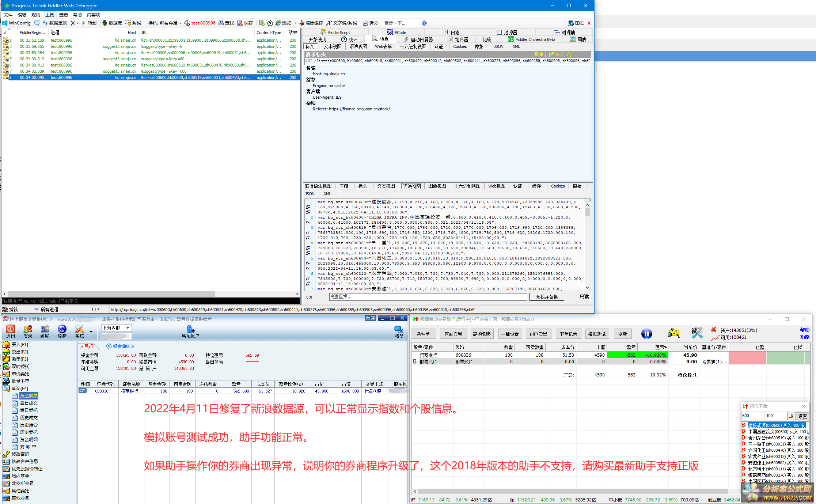Click the 条件单 button in assistant

tap(423, 334)
